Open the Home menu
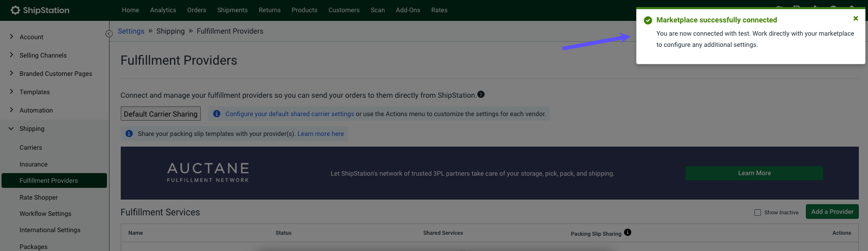This screenshot has width=868, height=251. [x=130, y=10]
